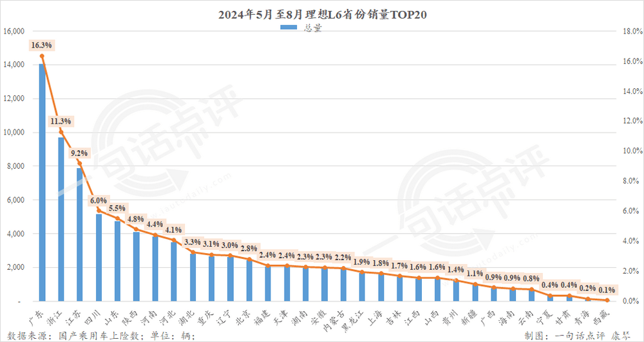Click the 18.0% right axis value

pos(631,31)
